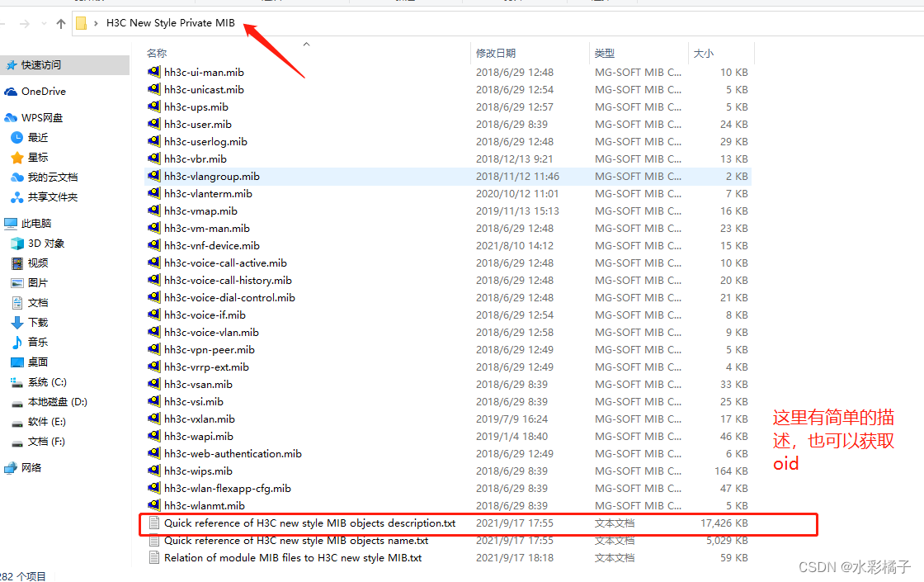The height and width of the screenshot is (582, 924).
Task: Click the hh3c-voice-if.mib file icon
Action: click(x=153, y=315)
